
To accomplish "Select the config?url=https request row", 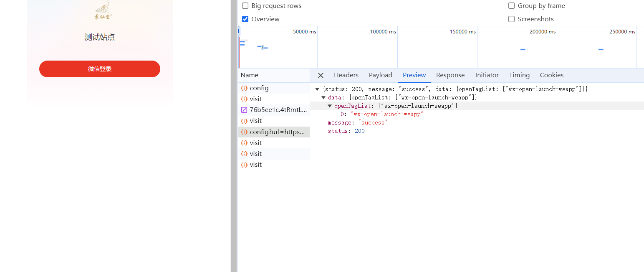I will click(274, 132).
